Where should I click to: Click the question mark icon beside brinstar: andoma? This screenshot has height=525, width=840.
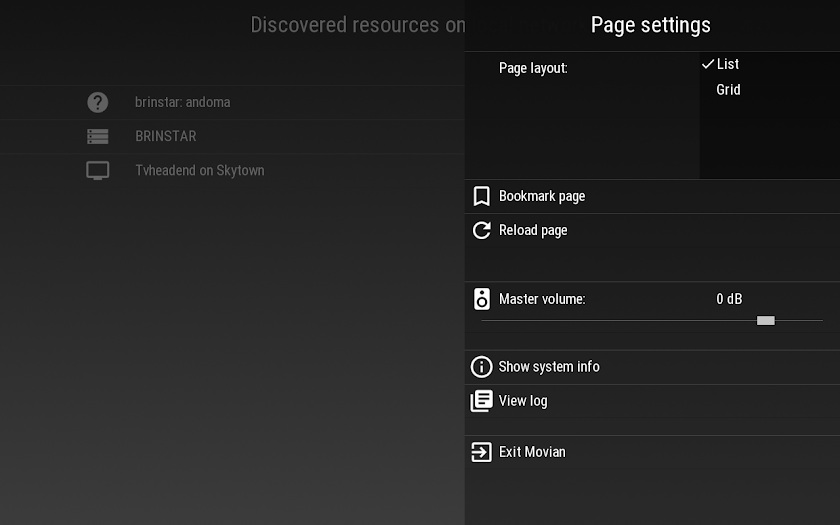point(98,102)
